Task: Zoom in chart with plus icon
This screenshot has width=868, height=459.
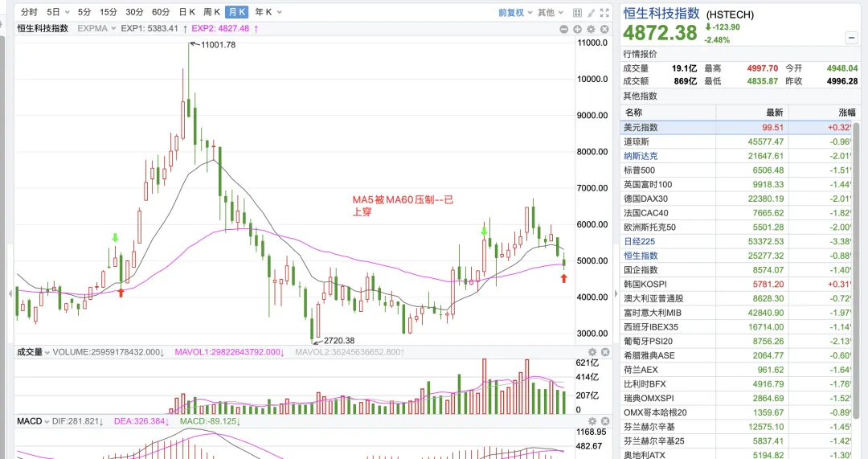Action: coord(577,29)
